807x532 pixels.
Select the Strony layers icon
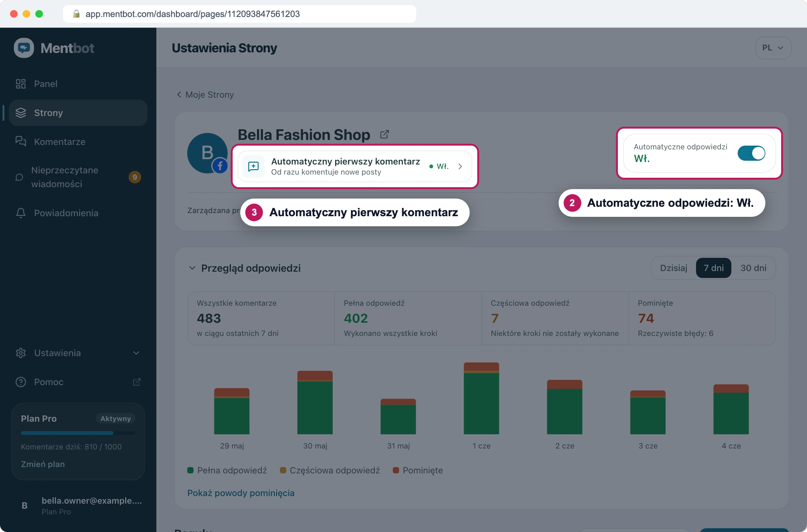click(x=21, y=113)
